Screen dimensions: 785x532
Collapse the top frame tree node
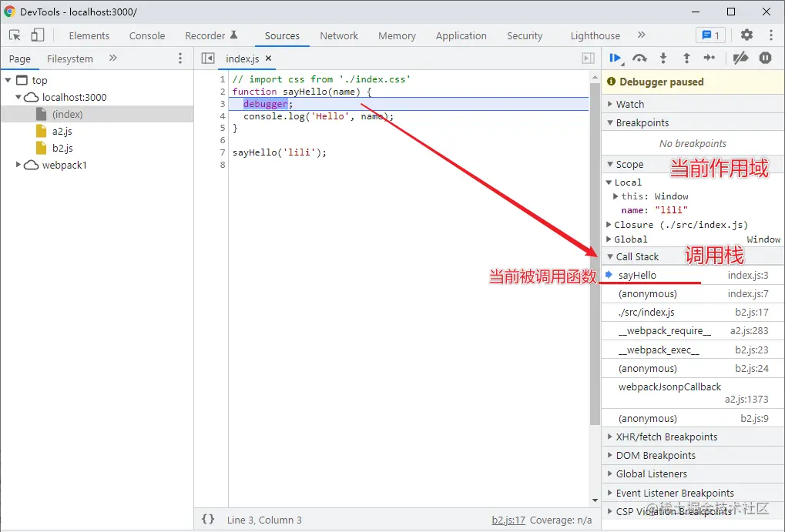tap(8, 80)
